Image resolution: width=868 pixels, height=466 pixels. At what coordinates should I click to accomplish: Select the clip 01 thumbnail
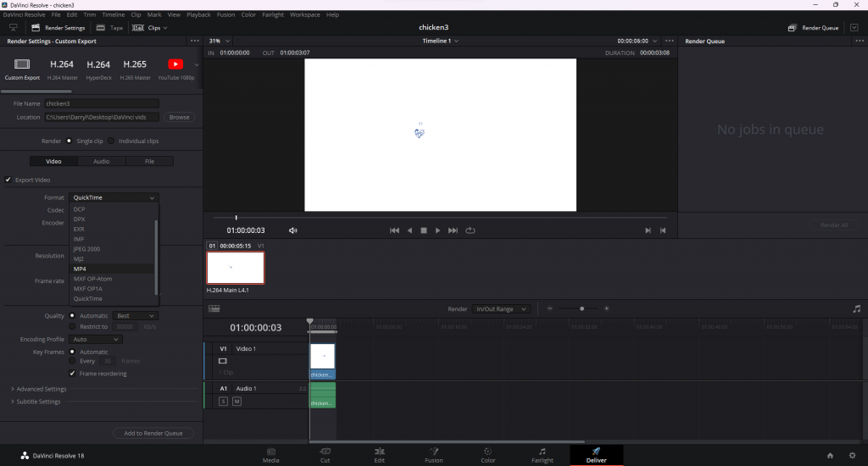[x=236, y=268]
